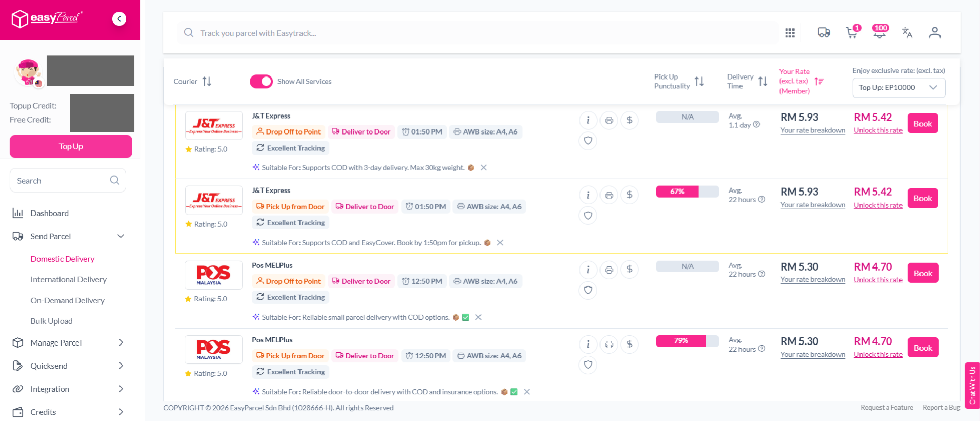Open the apps grid menu
This screenshot has width=980, height=421.
pos(790,33)
